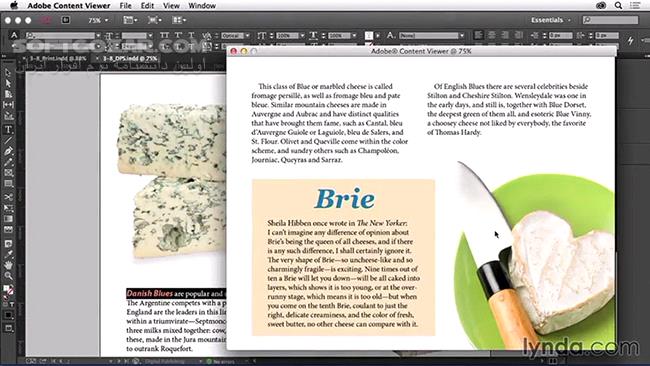Image resolution: width=650 pixels, height=366 pixels.
Task: Toggle align left paragraph button
Action: point(478,35)
